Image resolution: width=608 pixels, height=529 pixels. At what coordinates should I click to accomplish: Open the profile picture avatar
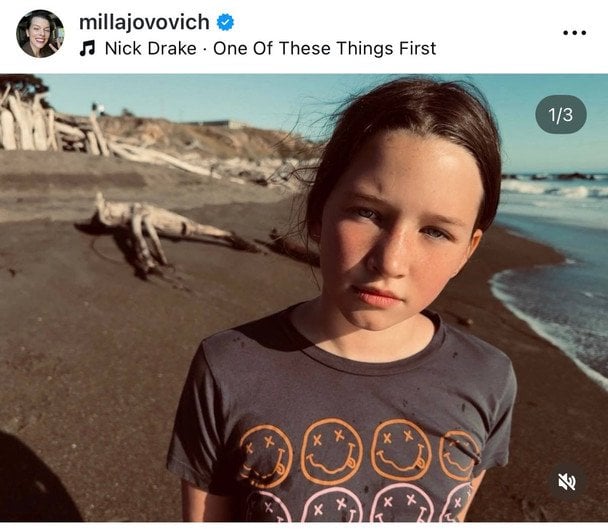[x=39, y=33]
